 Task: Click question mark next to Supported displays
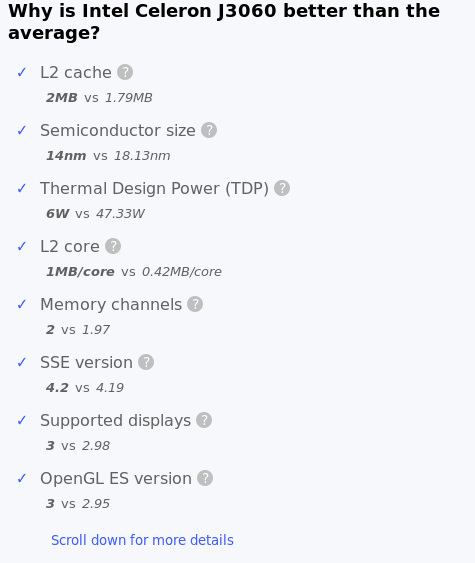click(x=204, y=420)
